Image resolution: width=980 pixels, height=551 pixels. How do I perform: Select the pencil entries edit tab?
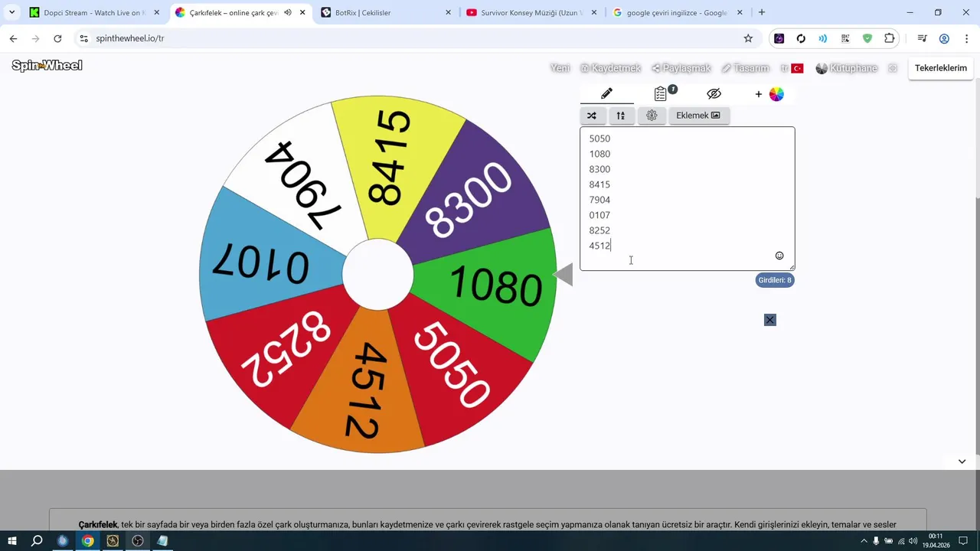point(606,93)
